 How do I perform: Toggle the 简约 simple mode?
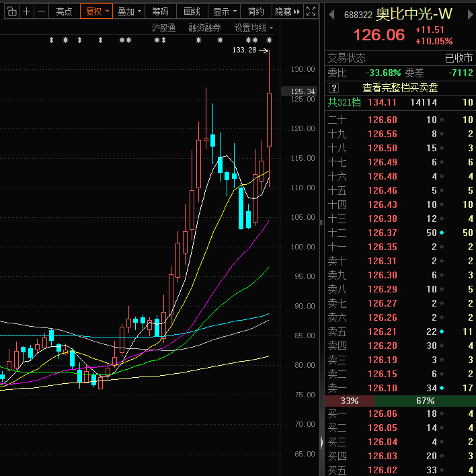point(255,11)
